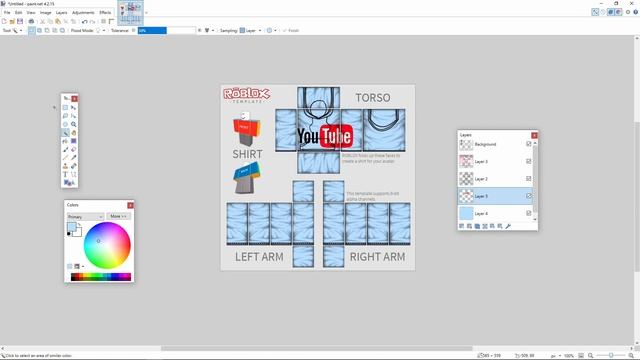Select the Color Picker eyedropper tool
The image size is (640, 360).
coord(73,158)
